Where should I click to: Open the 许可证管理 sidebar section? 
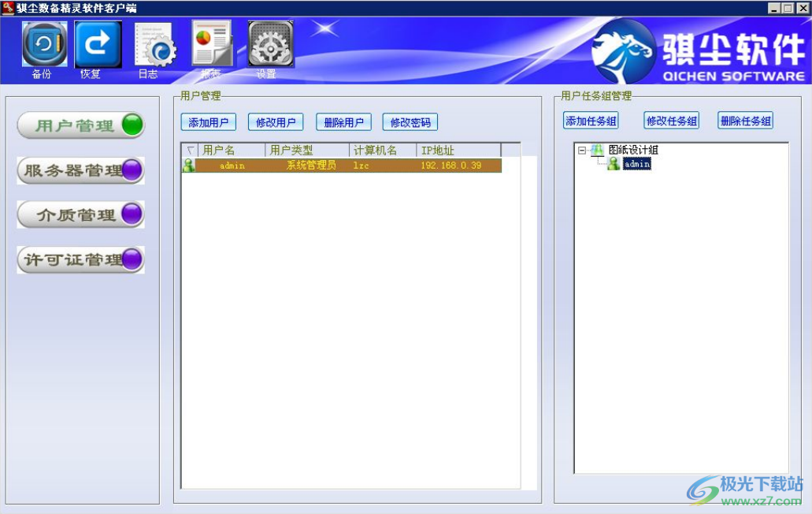pos(81,259)
